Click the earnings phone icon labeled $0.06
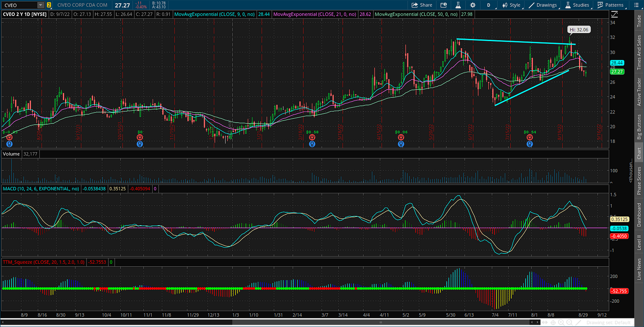Screen dimensions: 644x327 401,137
